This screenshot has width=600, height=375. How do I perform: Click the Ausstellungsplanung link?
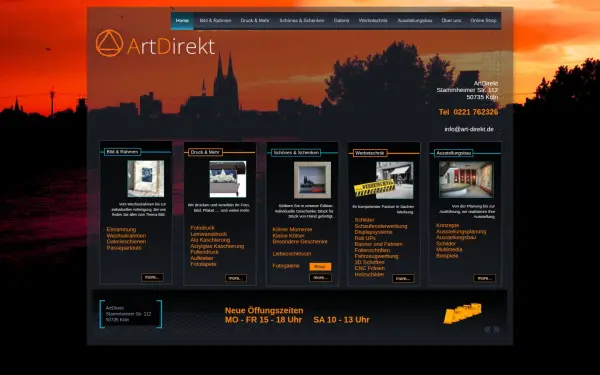[x=461, y=232]
